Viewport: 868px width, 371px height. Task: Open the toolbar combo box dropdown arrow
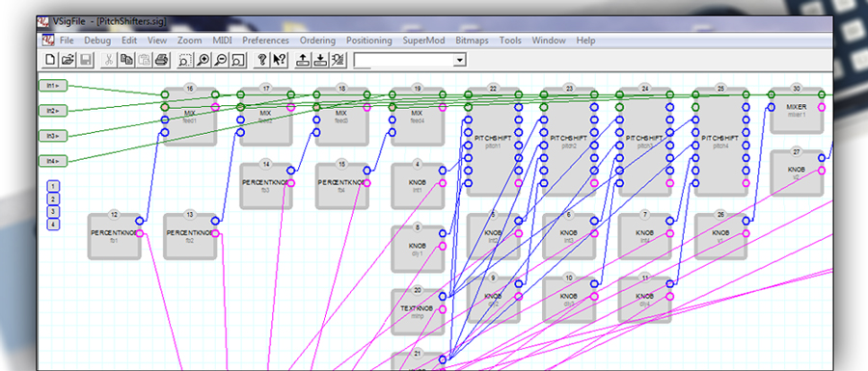(459, 61)
